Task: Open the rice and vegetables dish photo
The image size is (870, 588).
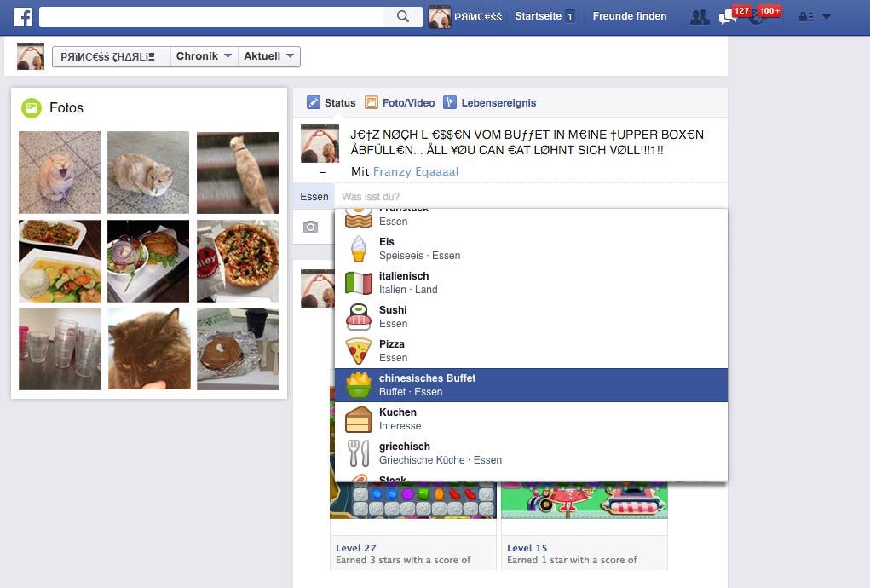Action: [60, 262]
